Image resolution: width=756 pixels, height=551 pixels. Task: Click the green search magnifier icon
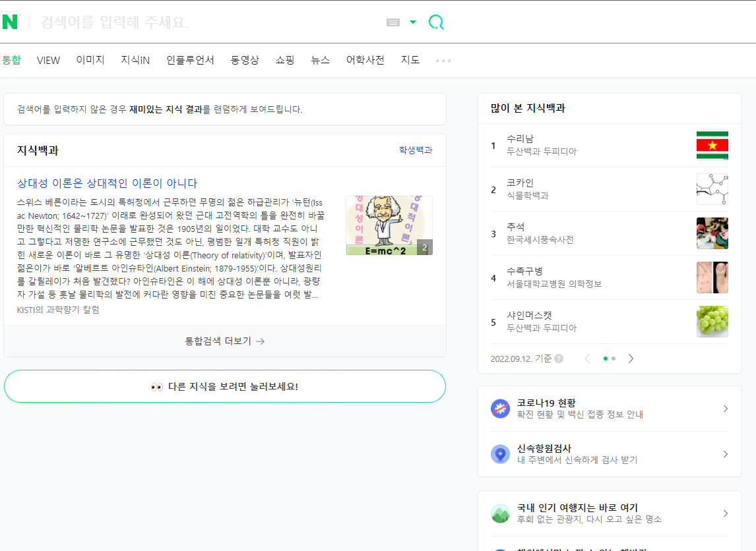click(436, 22)
